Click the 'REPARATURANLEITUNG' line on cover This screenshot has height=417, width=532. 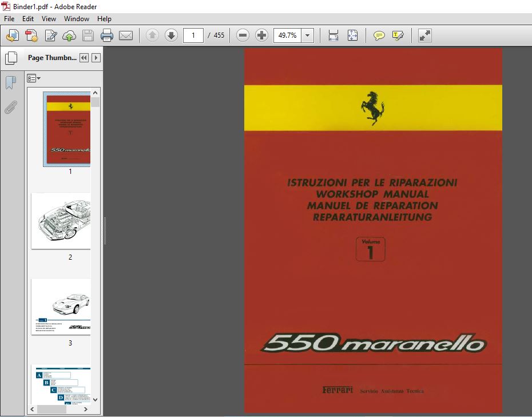(x=372, y=217)
